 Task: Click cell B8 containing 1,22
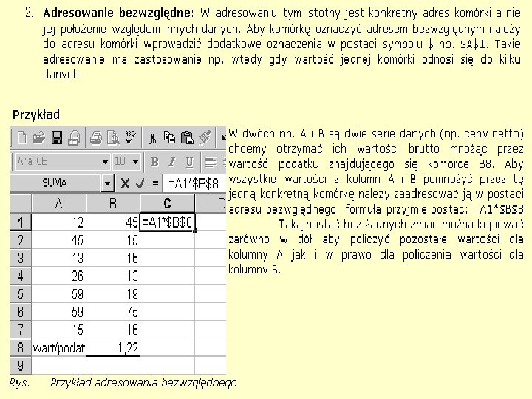[x=113, y=347]
